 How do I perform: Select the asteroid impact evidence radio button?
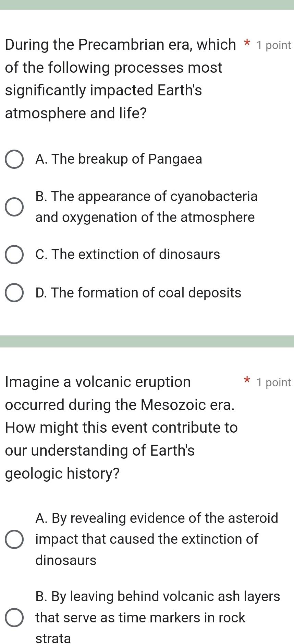point(14,539)
